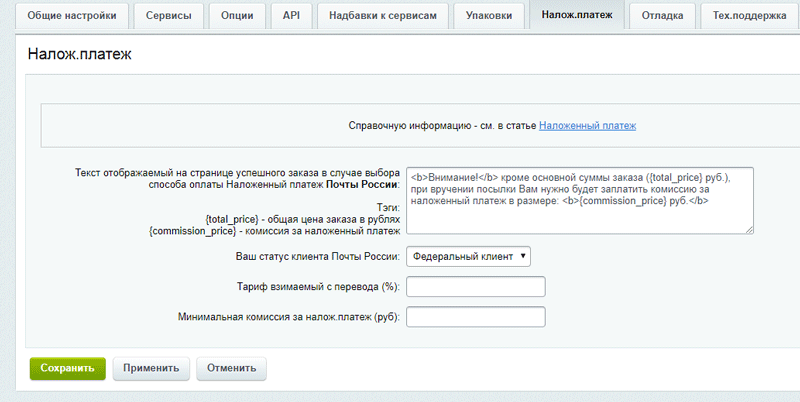Focus the Тариф взимаемый с перевода field
This screenshot has height=402, width=800.
coord(475,287)
